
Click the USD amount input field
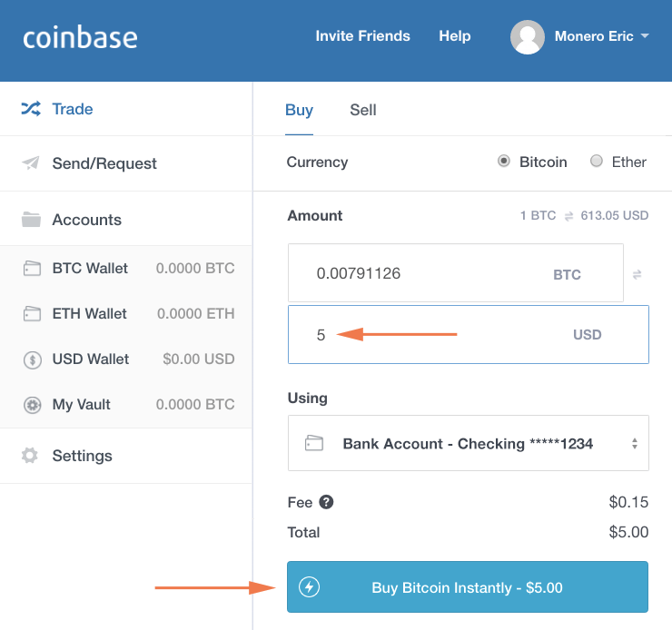pos(469,334)
